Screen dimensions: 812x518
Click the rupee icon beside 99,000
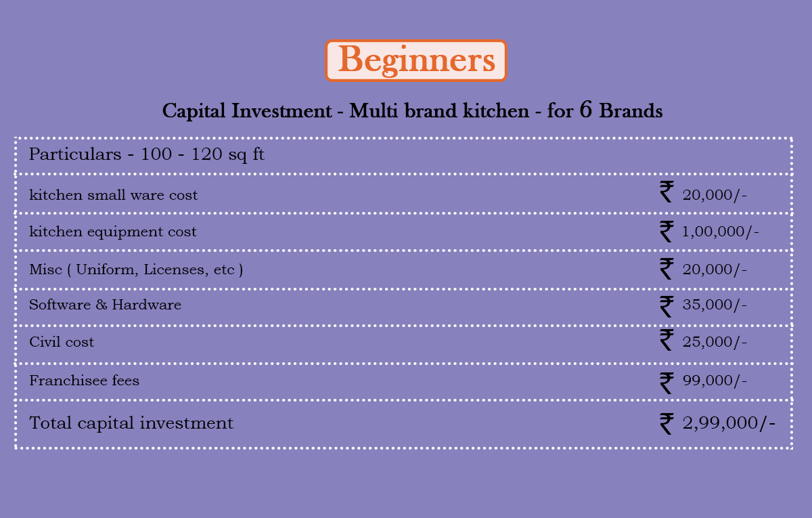667,383
